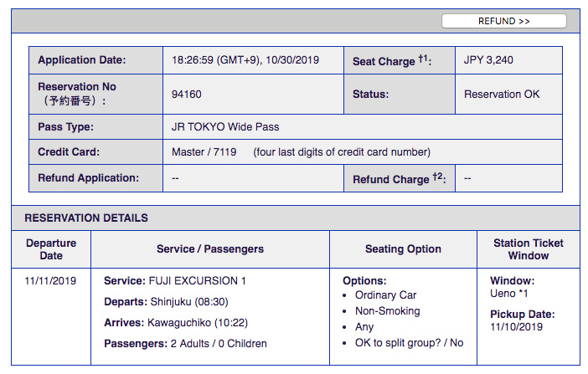The width and height of the screenshot is (588, 374).
Task: Click the Station Ticket Window column header
Action: point(529,249)
